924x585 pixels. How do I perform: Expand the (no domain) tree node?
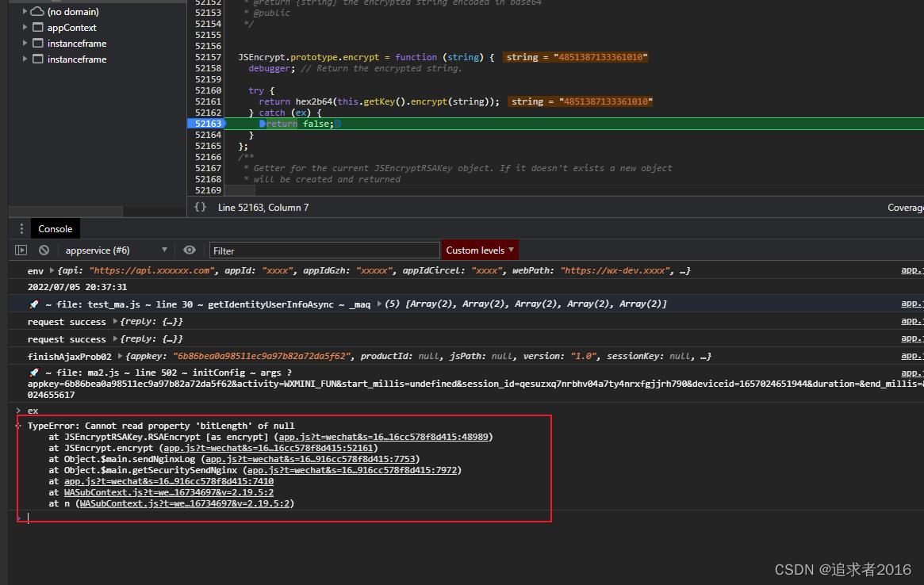pos(25,11)
